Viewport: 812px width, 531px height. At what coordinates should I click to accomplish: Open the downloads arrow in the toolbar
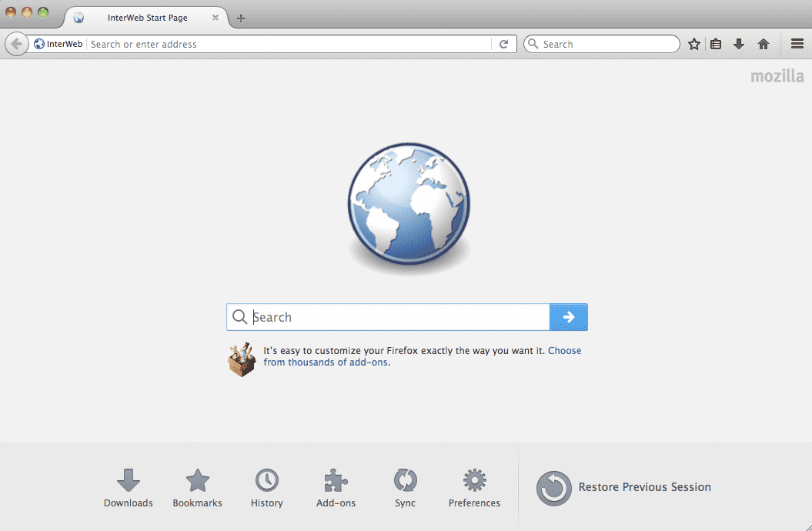pyautogui.click(x=739, y=44)
